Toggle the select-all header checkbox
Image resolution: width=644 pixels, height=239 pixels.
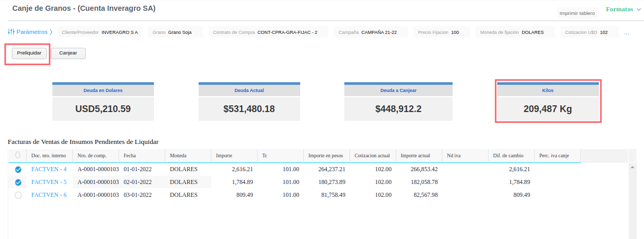point(18,155)
